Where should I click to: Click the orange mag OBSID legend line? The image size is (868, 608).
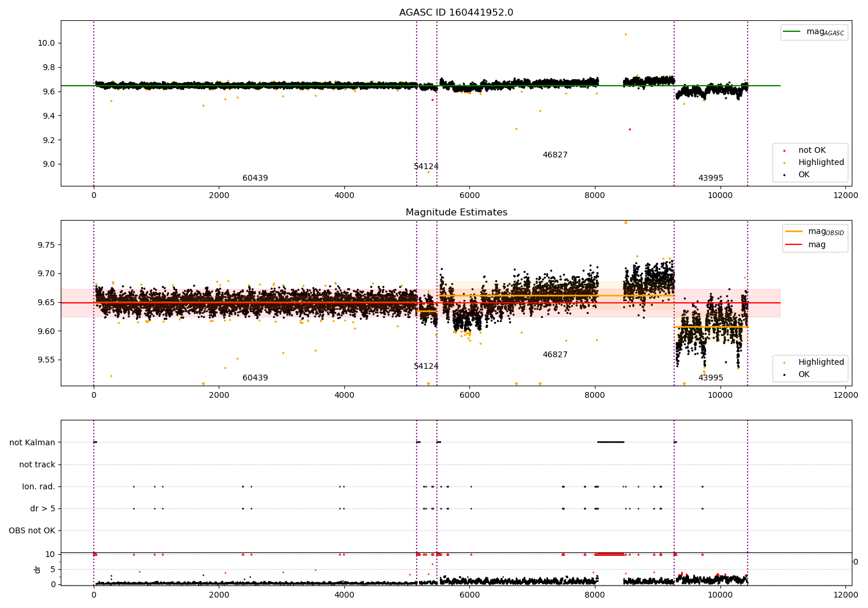794,231
